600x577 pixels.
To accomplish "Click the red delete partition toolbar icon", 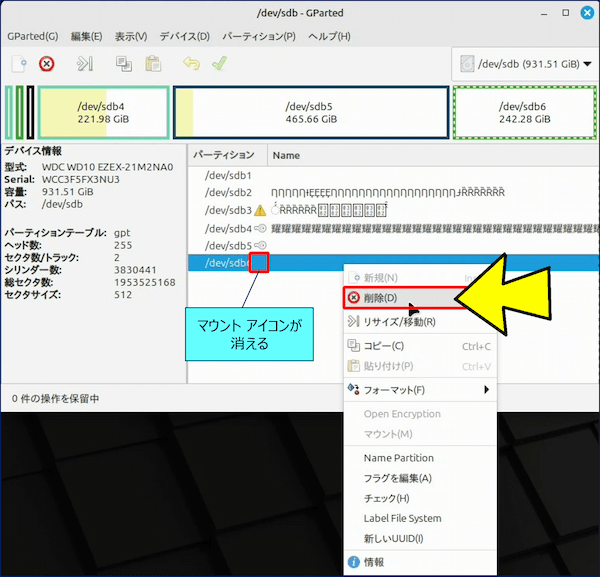I will coord(47,64).
